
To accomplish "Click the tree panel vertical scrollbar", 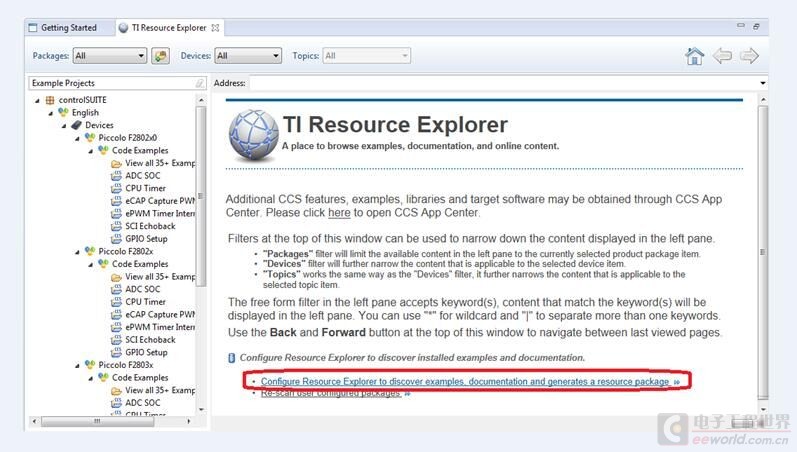I will 201,198.
